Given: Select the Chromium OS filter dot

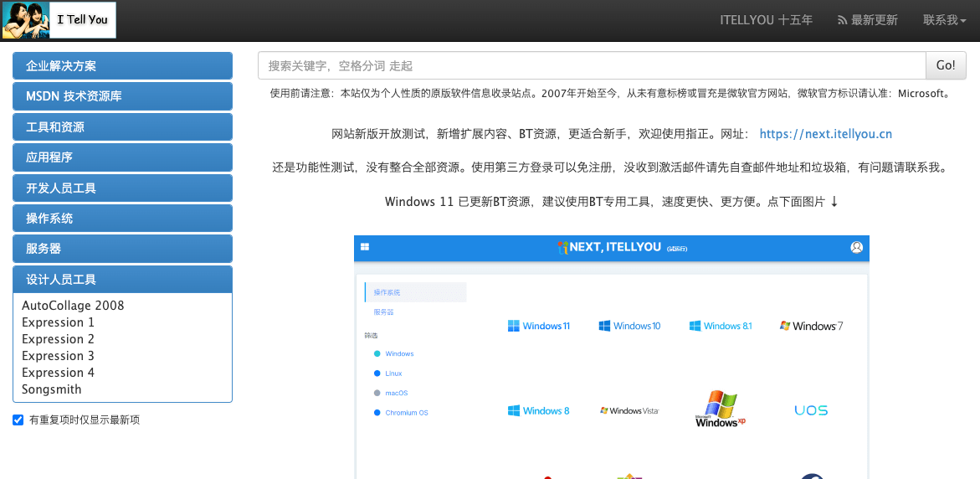Looking at the screenshot, I should [x=377, y=413].
